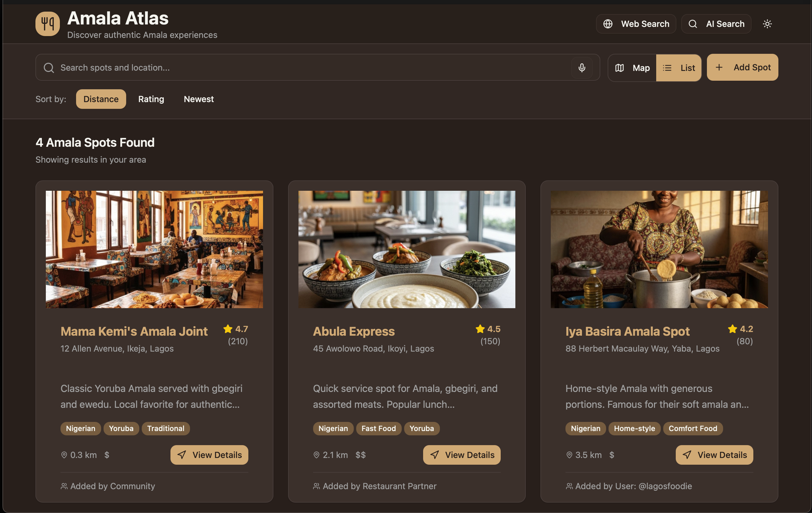The image size is (812, 513).
Task: Click Iya Basira Amala Spot title link
Action: [627, 331]
